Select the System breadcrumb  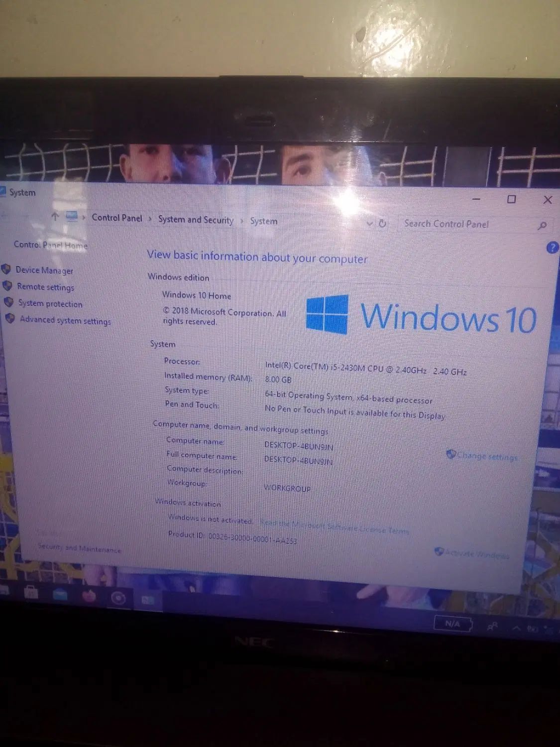[264, 221]
